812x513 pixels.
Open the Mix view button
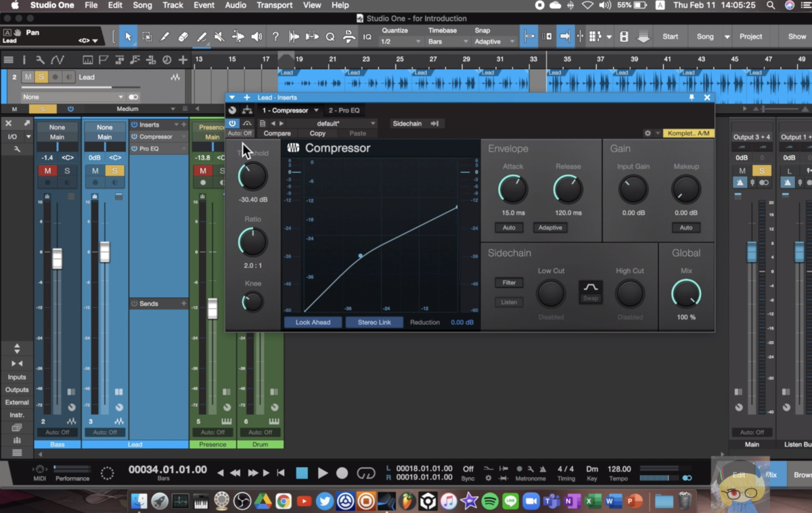pos(771,475)
